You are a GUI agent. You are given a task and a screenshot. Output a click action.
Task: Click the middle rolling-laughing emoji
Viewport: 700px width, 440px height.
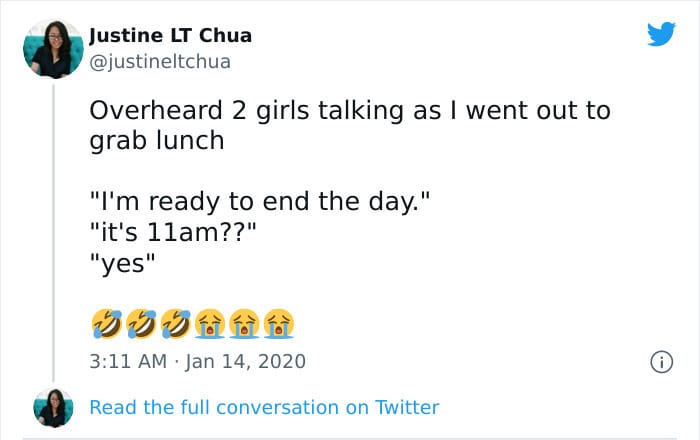140,322
